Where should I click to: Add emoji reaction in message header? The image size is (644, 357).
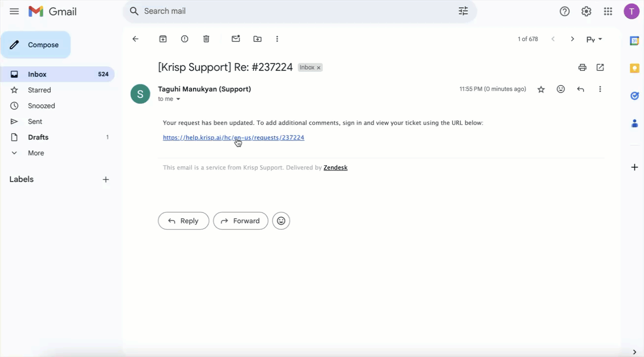point(561,89)
